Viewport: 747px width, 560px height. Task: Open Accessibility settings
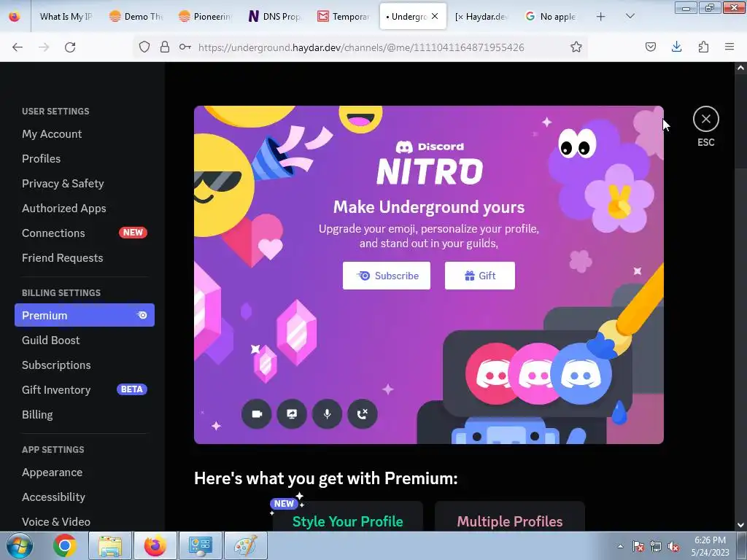[x=85, y=497]
